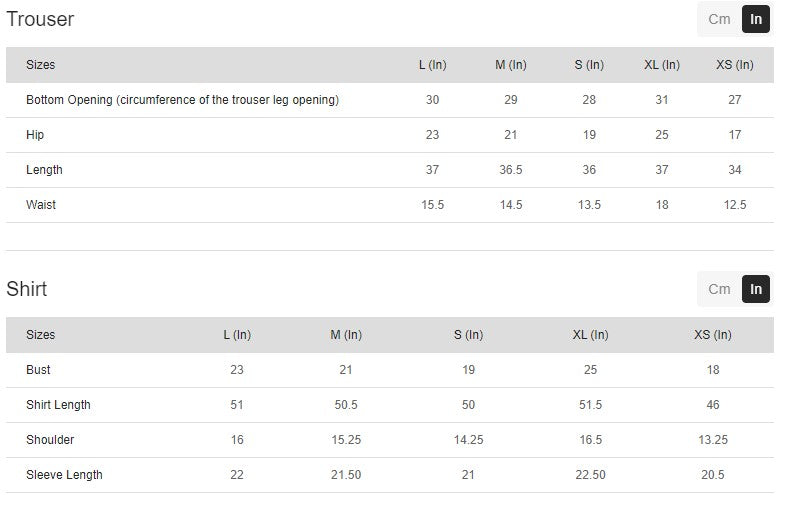This screenshot has width=785, height=506.
Task: Select the Shirt Length row label
Action: pos(58,405)
